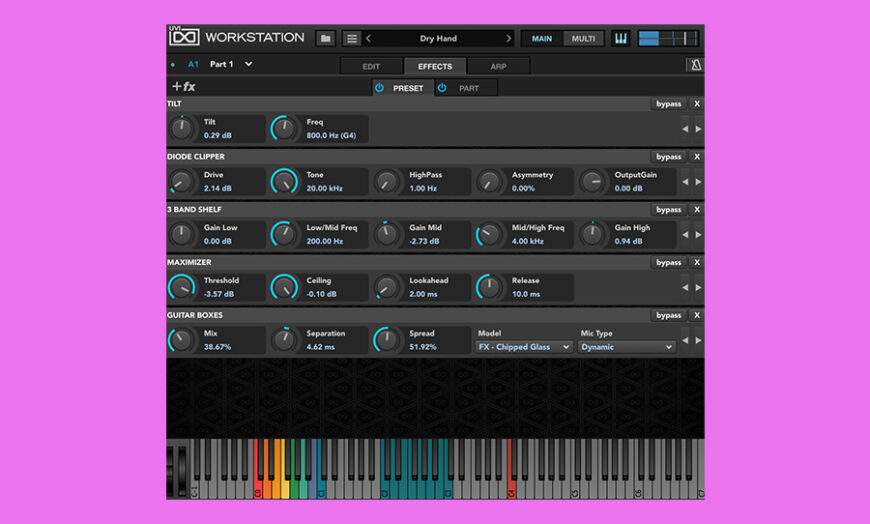
Task: Remove the Diode Clipper effect
Action: (697, 157)
